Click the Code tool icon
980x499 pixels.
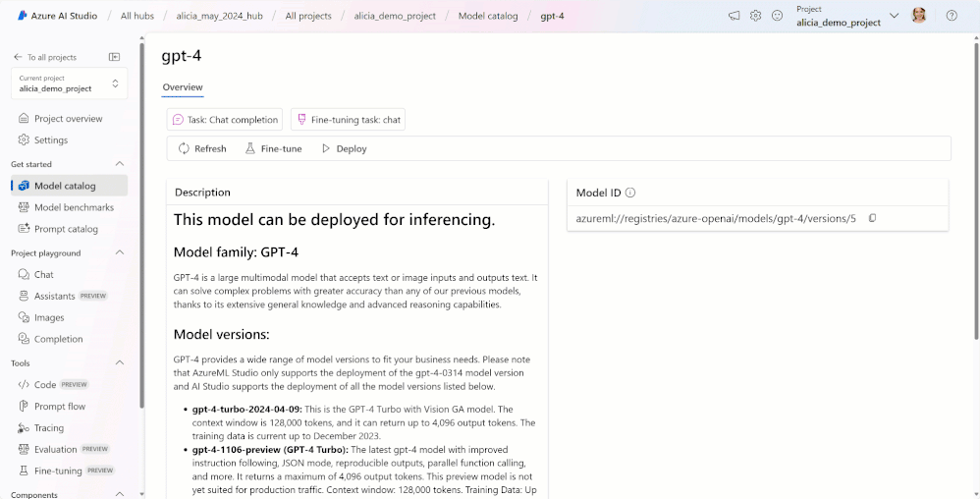[24, 385]
